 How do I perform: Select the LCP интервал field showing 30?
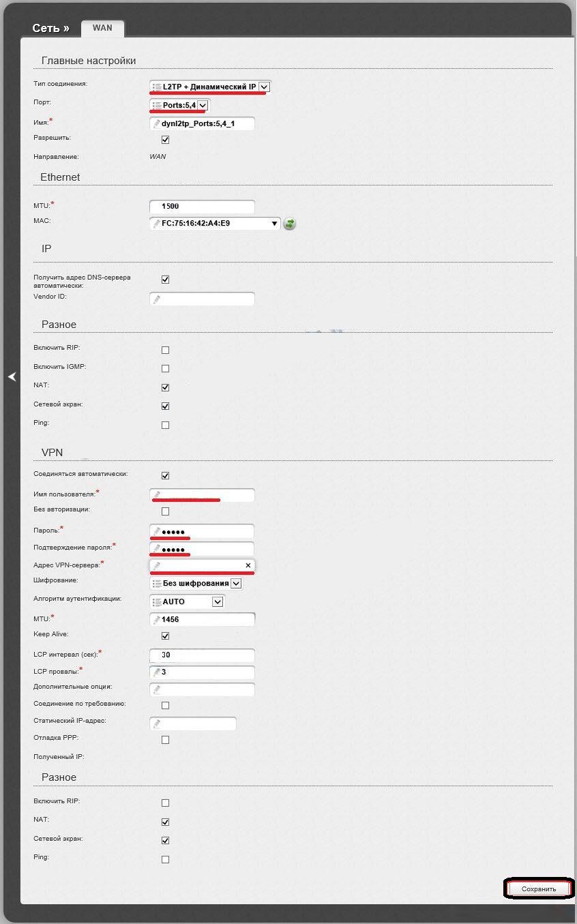pos(202,655)
